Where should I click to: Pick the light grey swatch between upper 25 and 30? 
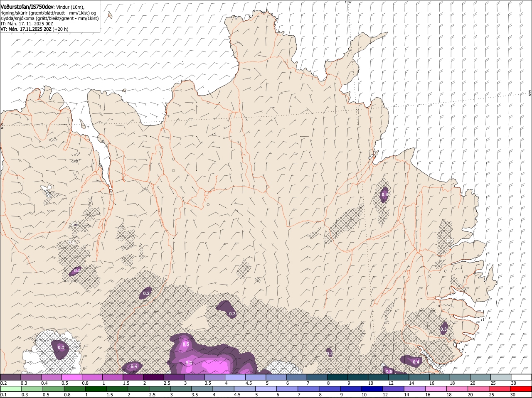tap(501, 377)
